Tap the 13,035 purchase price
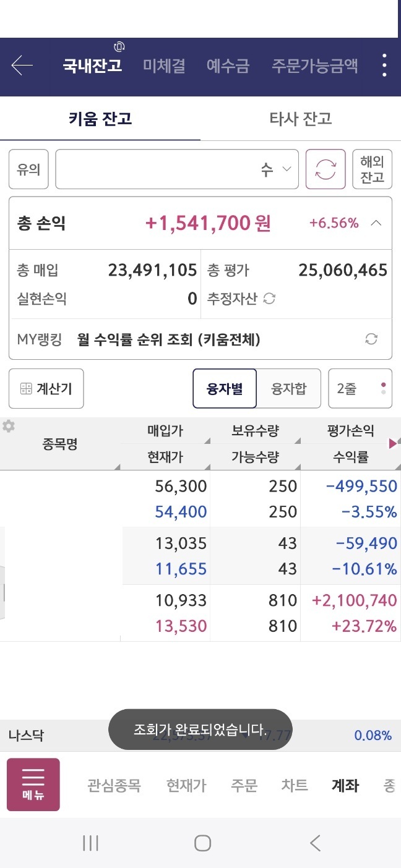 coord(181,543)
